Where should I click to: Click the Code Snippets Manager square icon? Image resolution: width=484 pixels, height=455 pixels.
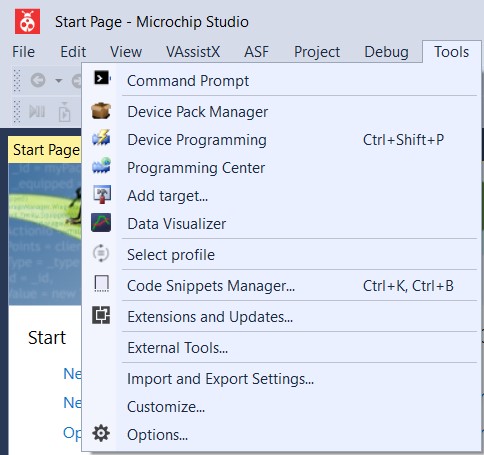tap(102, 284)
